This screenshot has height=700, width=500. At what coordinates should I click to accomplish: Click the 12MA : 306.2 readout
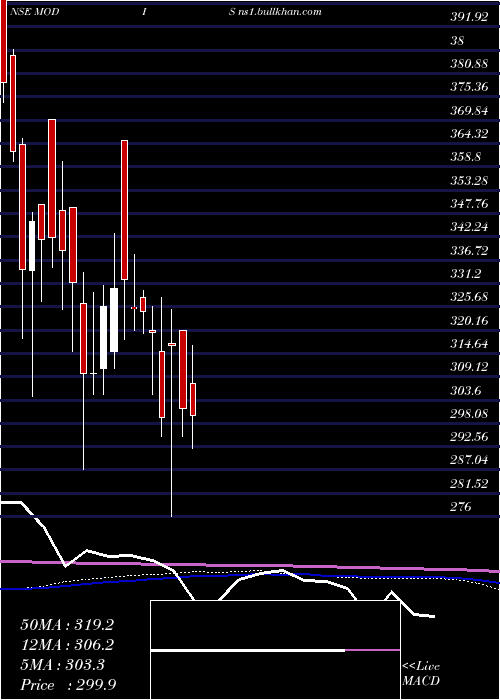pyautogui.click(x=67, y=645)
